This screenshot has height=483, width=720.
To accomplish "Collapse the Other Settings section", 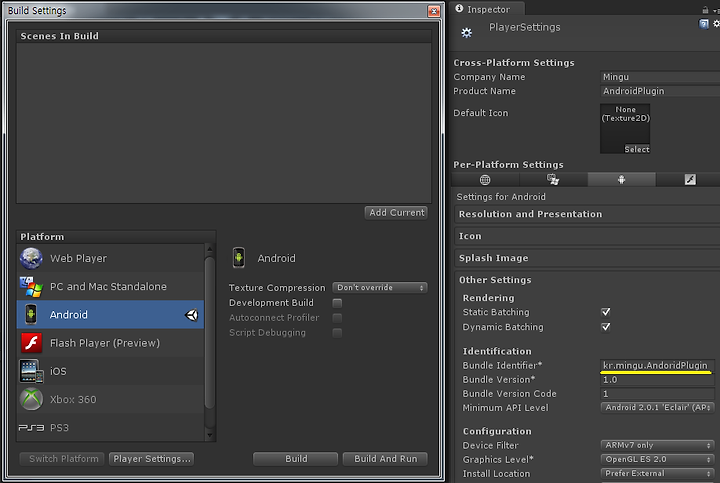I will click(587, 280).
